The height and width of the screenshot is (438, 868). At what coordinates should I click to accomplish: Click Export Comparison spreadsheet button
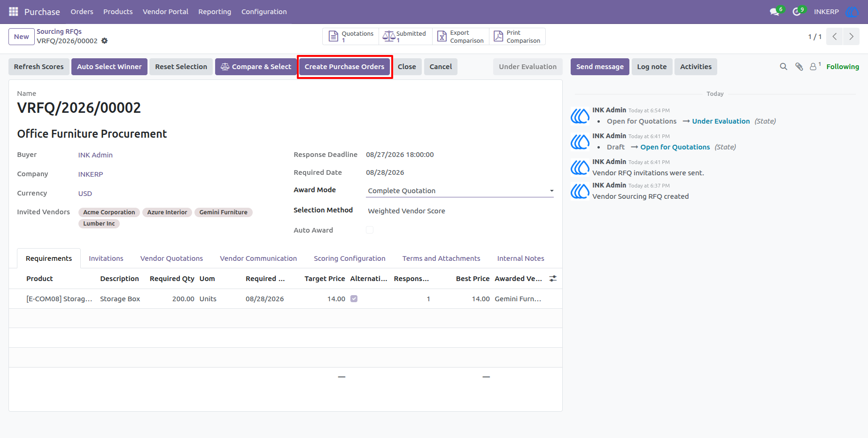pos(461,37)
